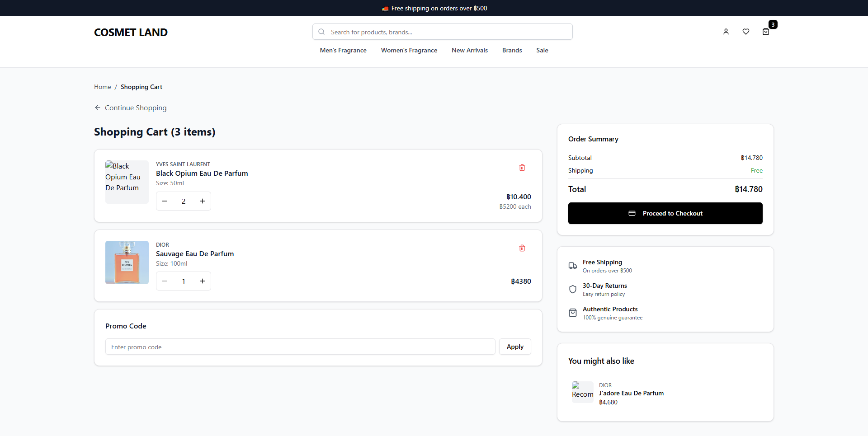
Task: Open the user account icon
Action: (x=726, y=32)
